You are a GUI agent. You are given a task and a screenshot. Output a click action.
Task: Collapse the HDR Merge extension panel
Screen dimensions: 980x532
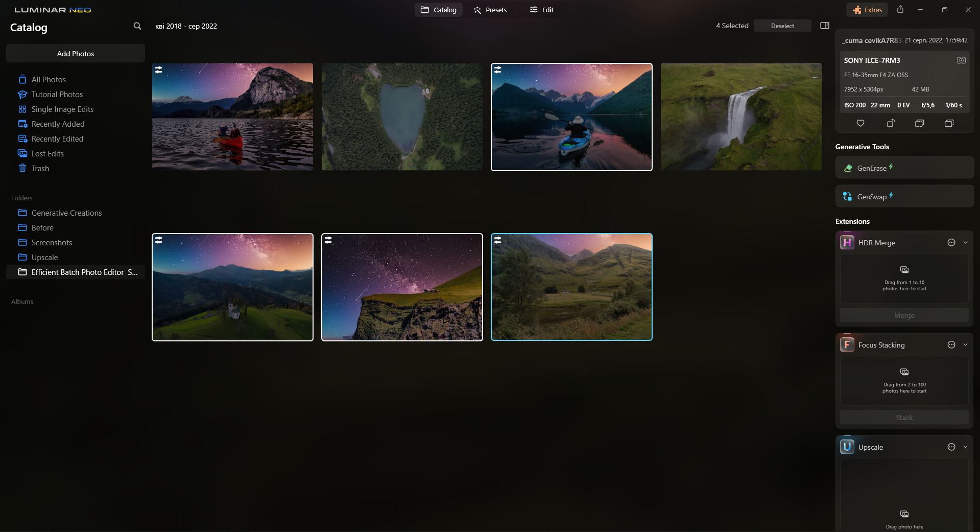coord(965,243)
